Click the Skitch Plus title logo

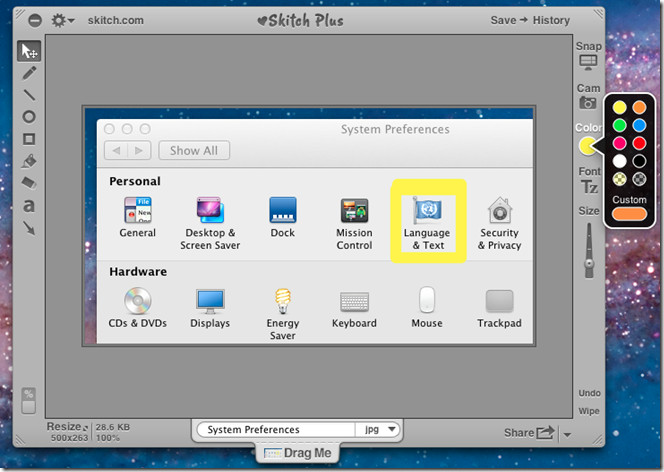pyautogui.click(x=301, y=20)
